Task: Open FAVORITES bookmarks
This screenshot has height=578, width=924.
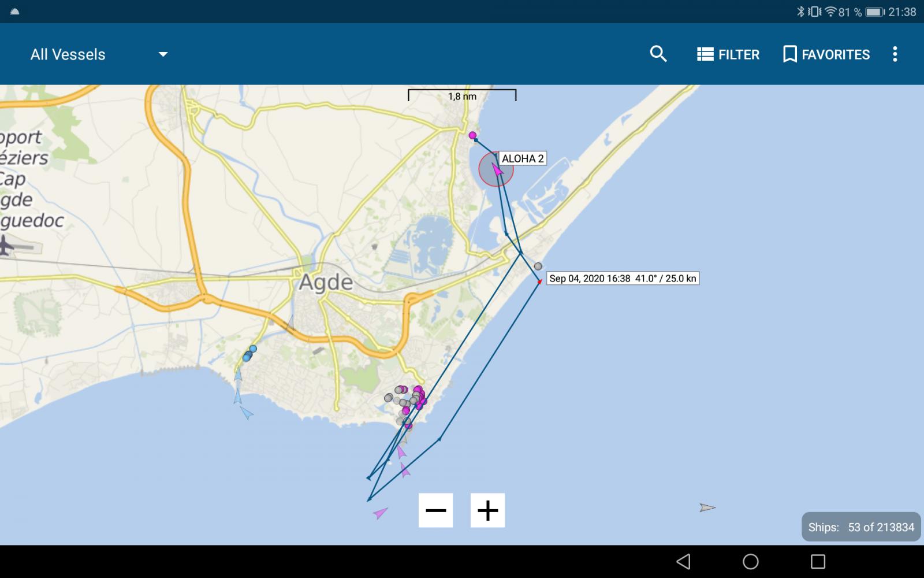Action: 826,54
